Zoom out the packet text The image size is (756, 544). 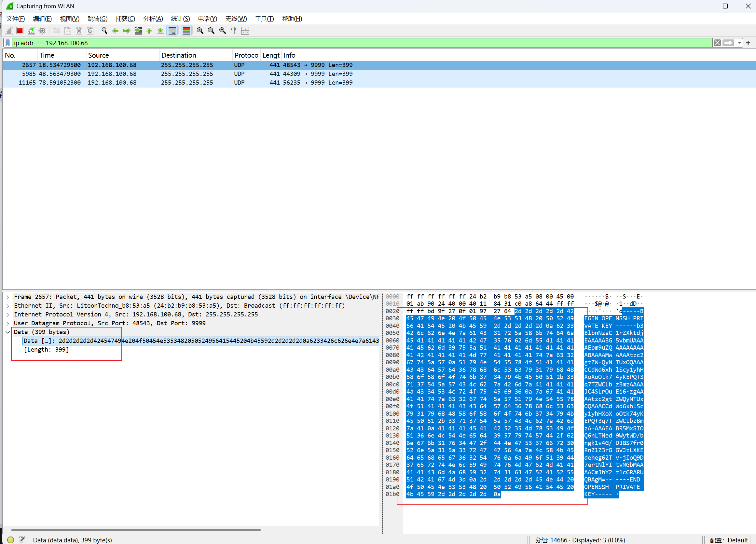[211, 31]
